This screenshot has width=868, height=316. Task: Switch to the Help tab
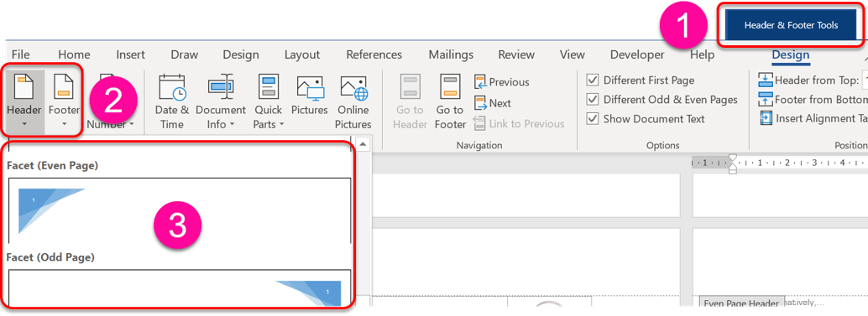tap(702, 54)
